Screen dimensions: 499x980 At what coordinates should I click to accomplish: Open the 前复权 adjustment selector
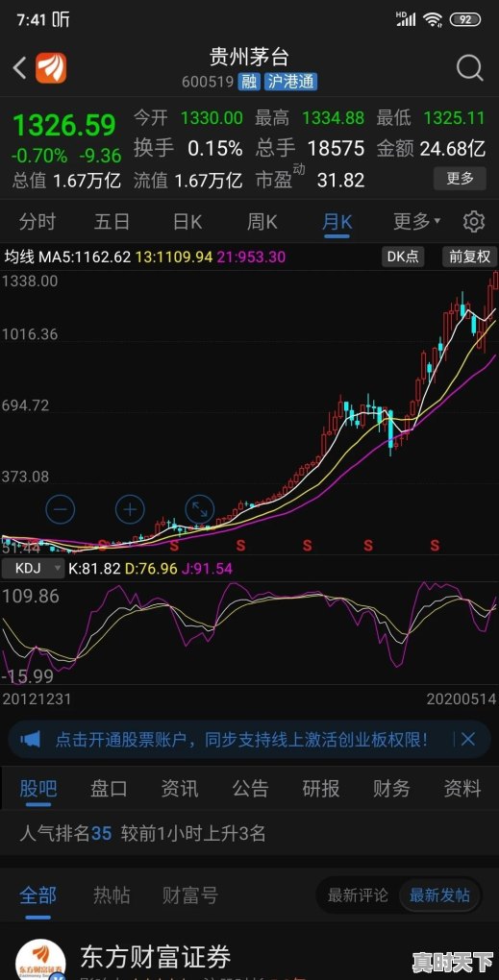click(469, 257)
